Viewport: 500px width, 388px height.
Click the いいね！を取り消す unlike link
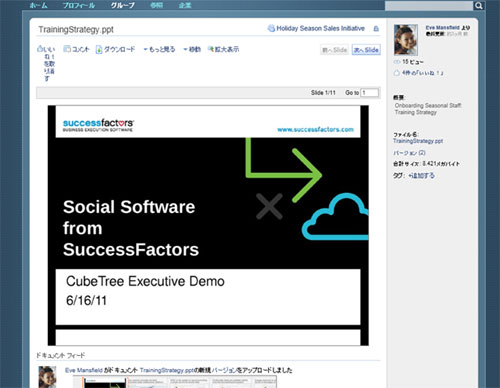pyautogui.click(x=49, y=64)
